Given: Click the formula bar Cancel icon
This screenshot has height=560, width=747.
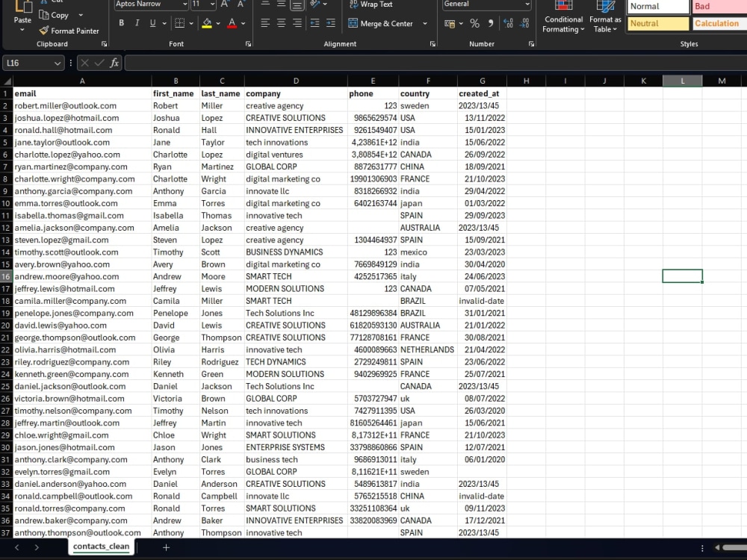Looking at the screenshot, I should 85,63.
